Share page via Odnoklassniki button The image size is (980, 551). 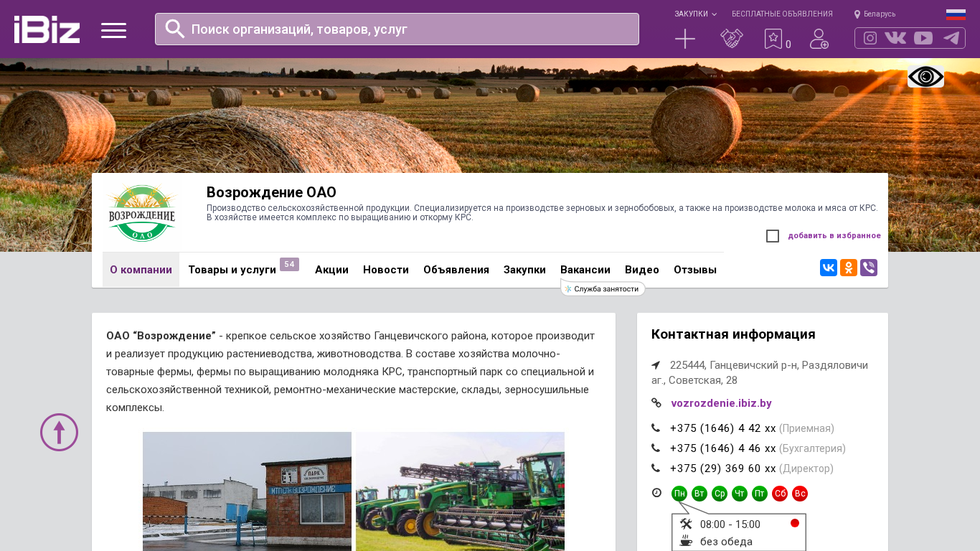pyautogui.click(x=849, y=268)
